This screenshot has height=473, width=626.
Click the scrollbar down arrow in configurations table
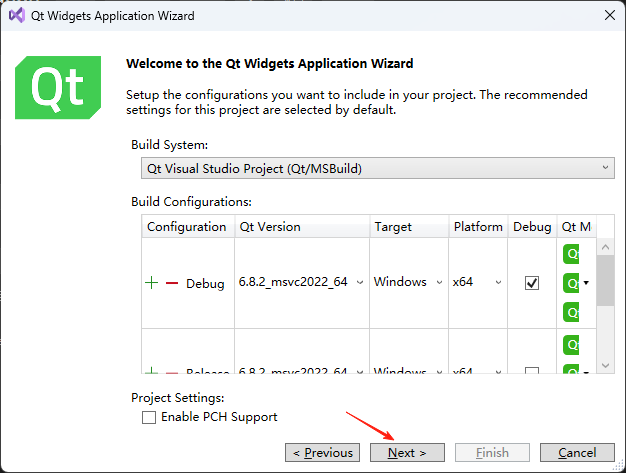click(x=605, y=365)
